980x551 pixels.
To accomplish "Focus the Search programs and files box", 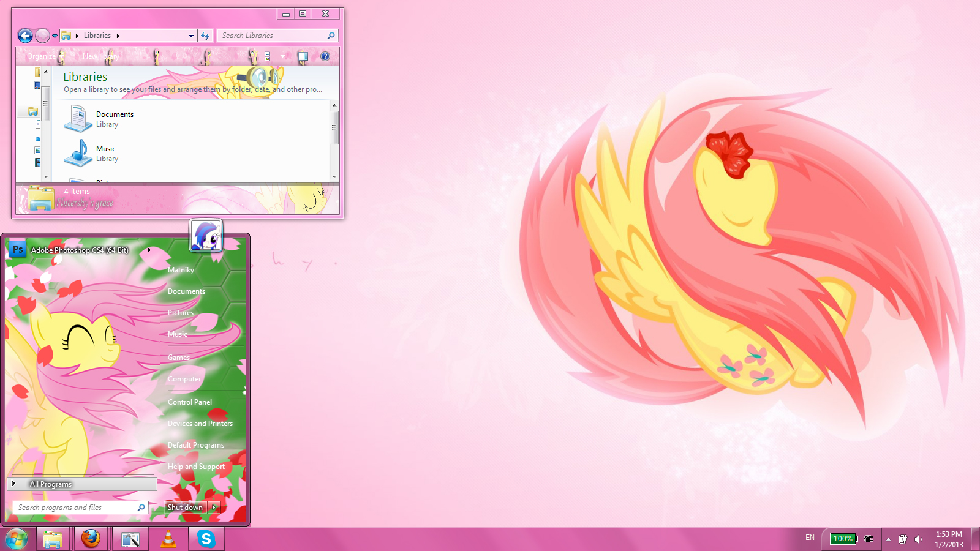I will [80, 508].
